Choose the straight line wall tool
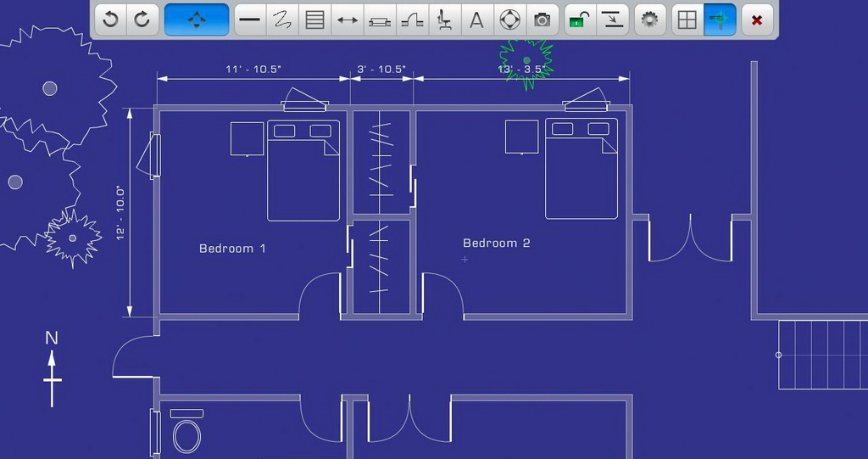 point(250,20)
